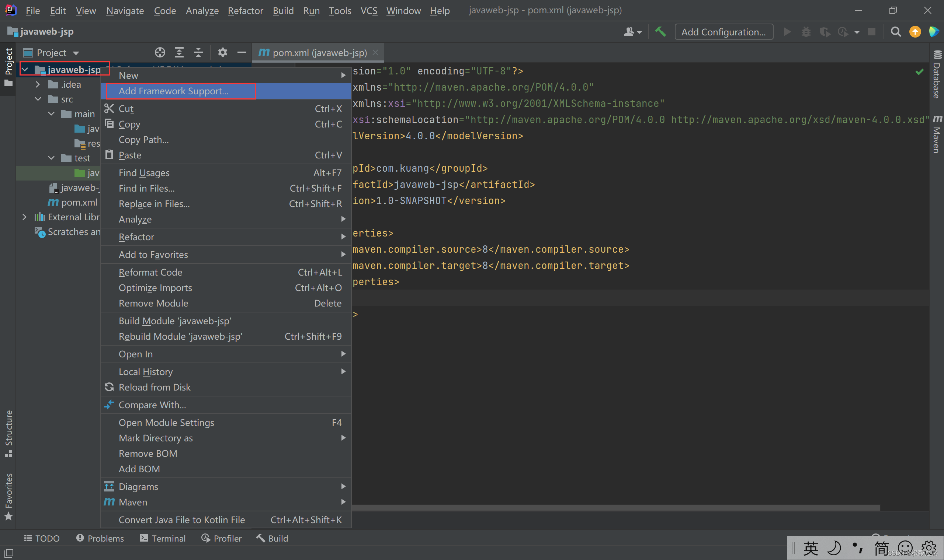Click the Add Configuration button in toolbar
The height and width of the screenshot is (560, 944).
[x=723, y=31]
